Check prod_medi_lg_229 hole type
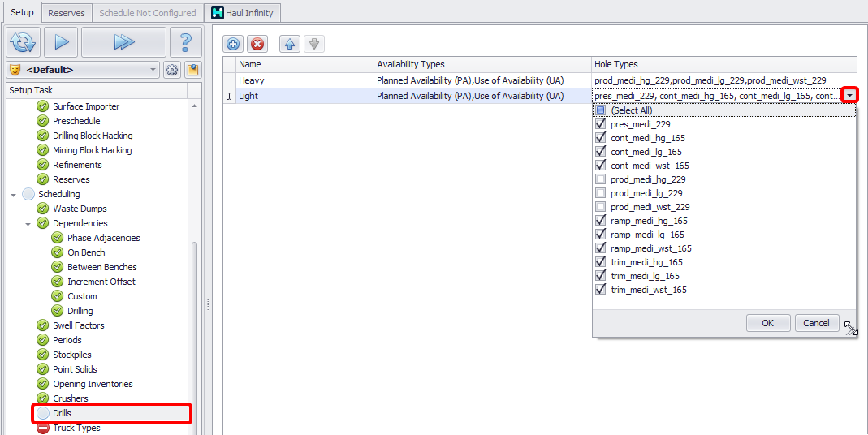The height and width of the screenshot is (435, 868). [600, 193]
